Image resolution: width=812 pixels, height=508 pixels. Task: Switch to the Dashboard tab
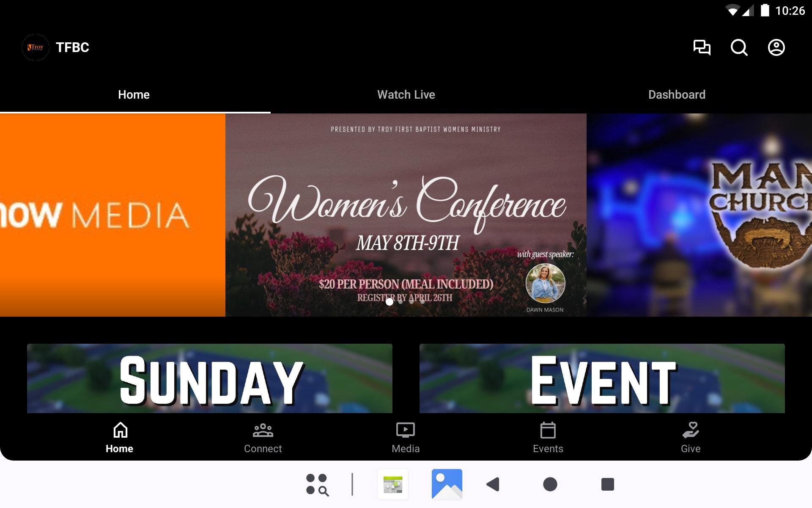coord(677,94)
